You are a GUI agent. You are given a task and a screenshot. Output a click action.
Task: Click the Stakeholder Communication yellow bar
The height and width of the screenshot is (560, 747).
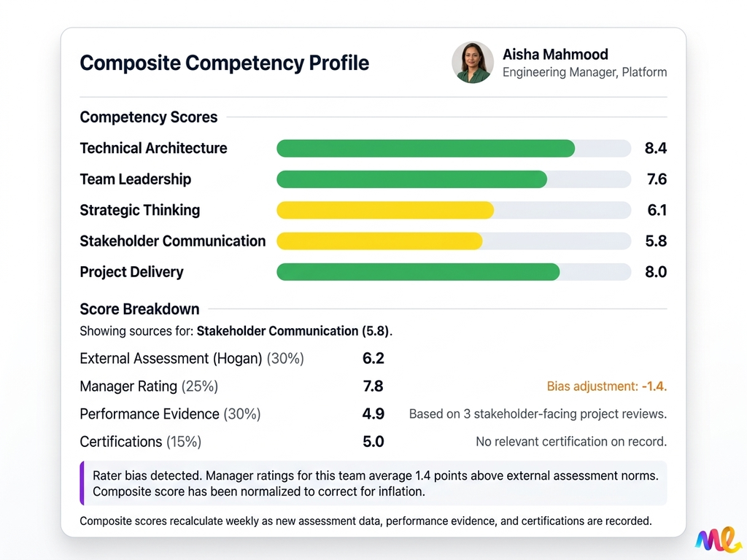379,241
